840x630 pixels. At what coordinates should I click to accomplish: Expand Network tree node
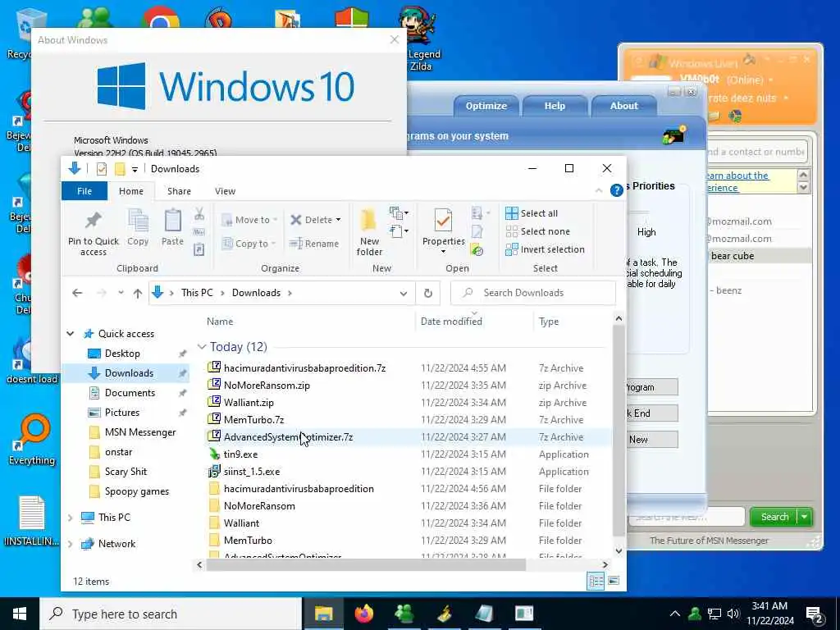71,544
